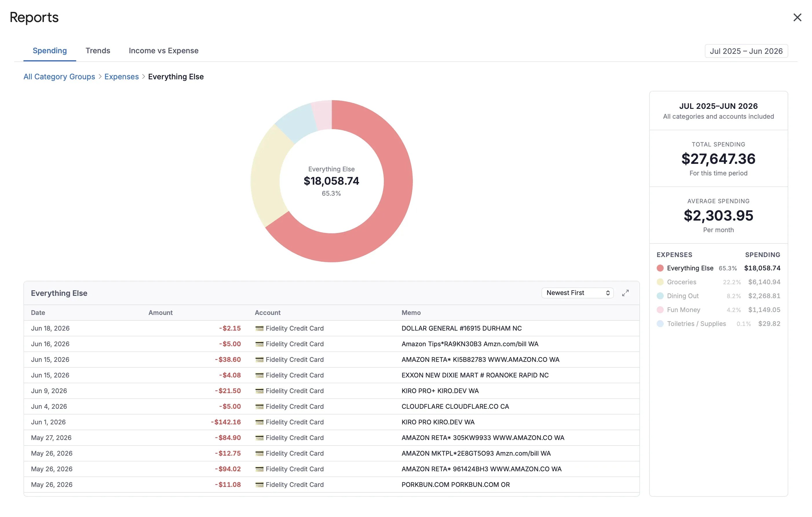Click the May 27, 2026 date
Viewport: 812px width, 517px height.
coord(51,437)
